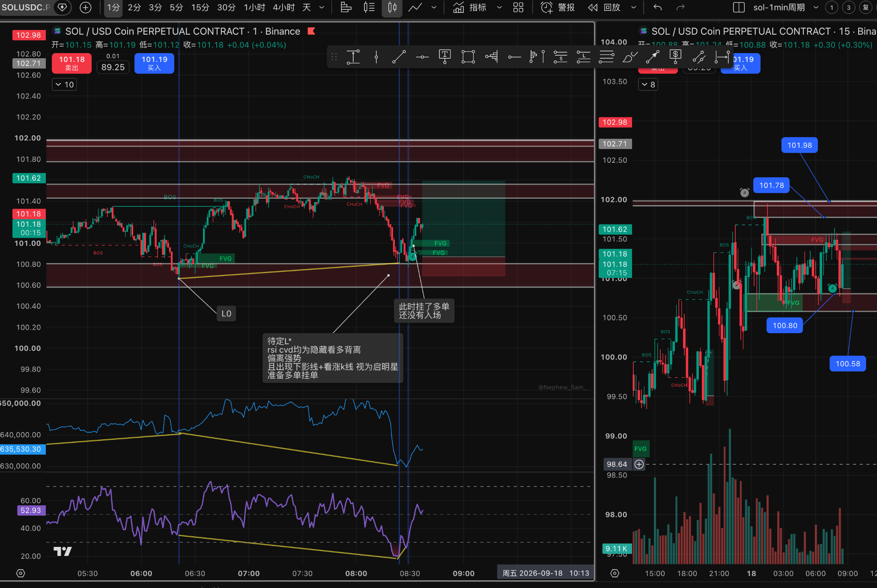Select the trend line drawing tool
Screen dimensions: 877x588
(x=399, y=57)
